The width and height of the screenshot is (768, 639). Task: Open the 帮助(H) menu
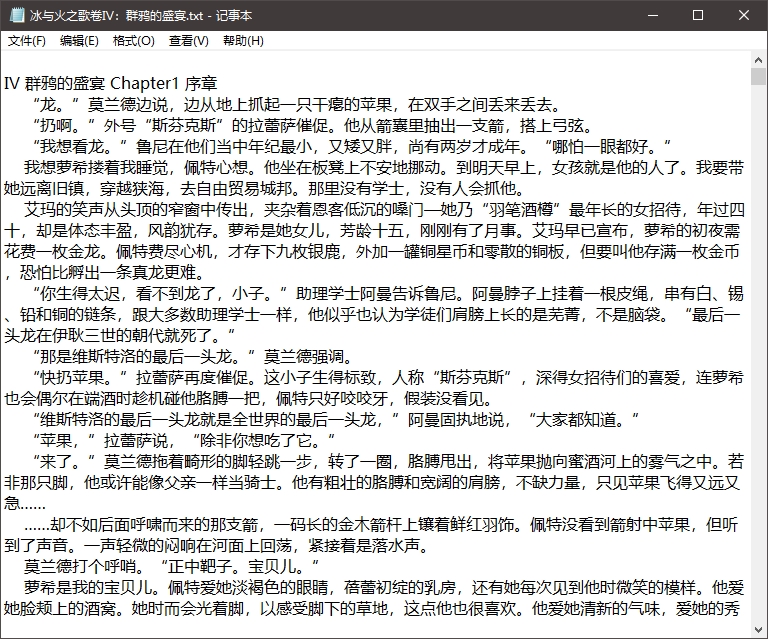tap(243, 41)
